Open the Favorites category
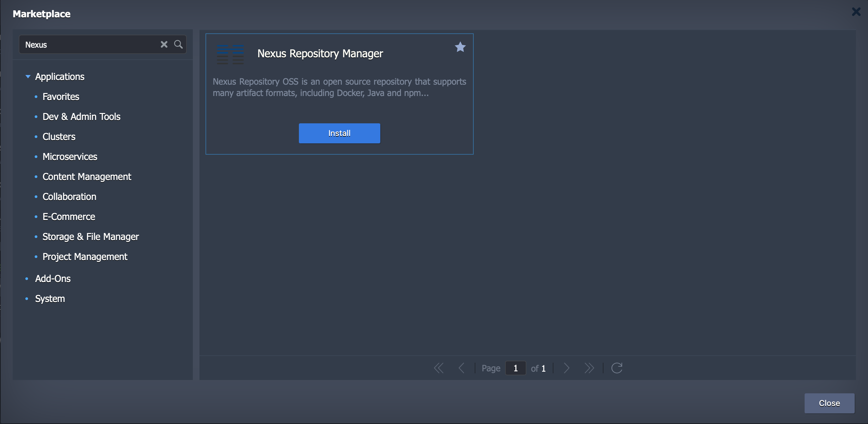The image size is (868, 424). point(61,97)
